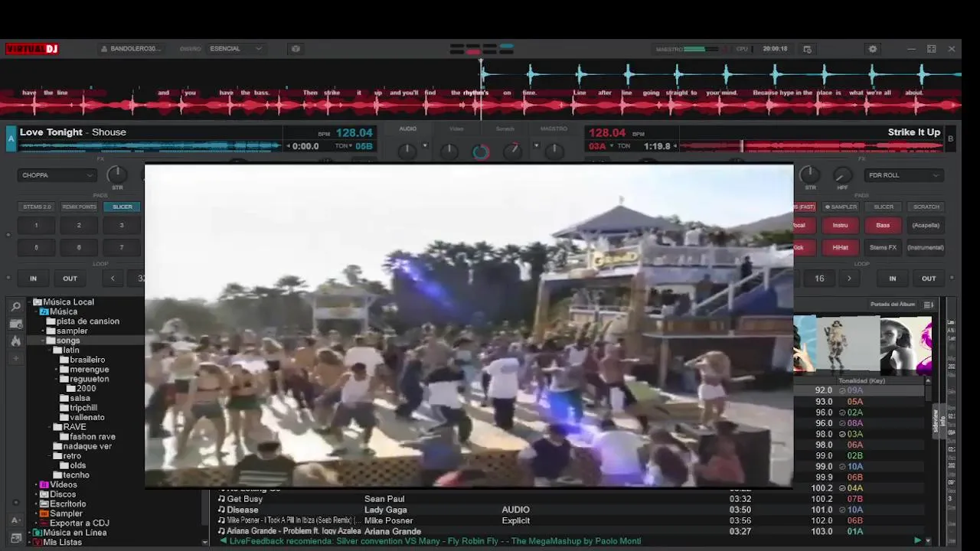Click the 3D cube icon in top bar
The width and height of the screenshot is (980, 551).
[296, 49]
